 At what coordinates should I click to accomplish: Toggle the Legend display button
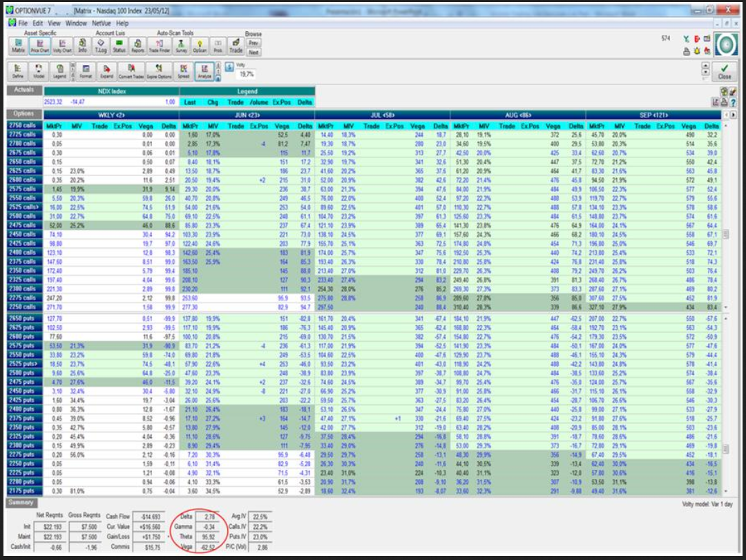pyautogui.click(x=60, y=71)
